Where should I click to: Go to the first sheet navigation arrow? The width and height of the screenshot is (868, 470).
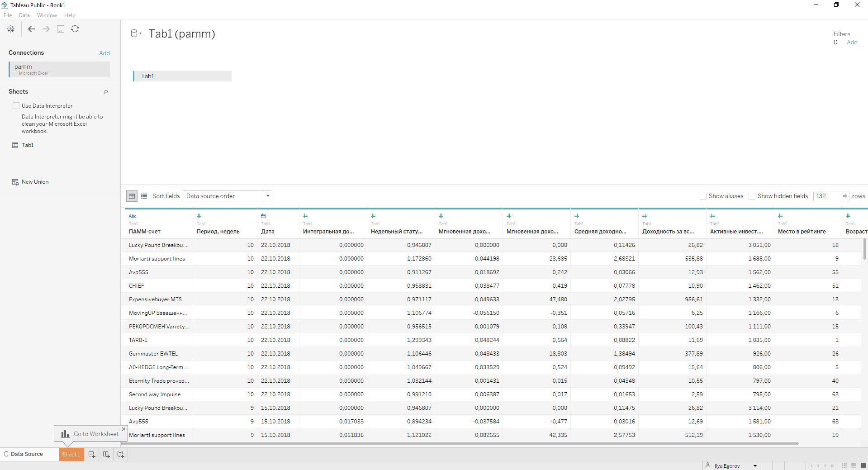click(x=811, y=465)
